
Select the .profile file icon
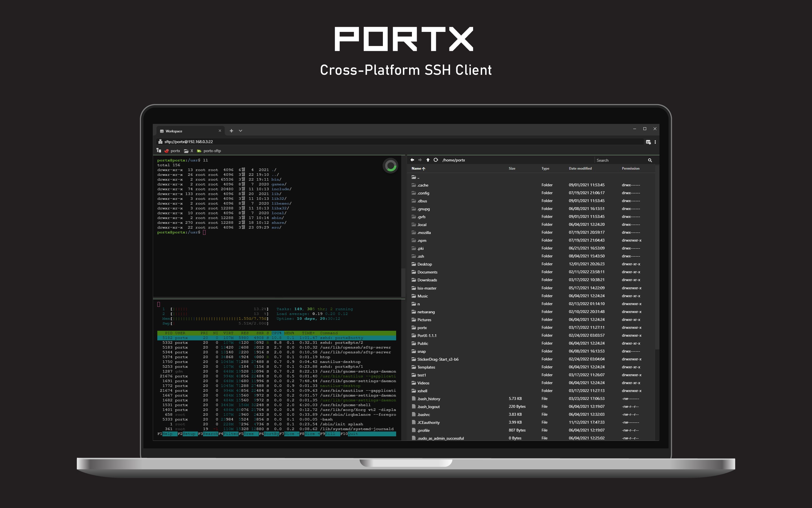pos(414,430)
